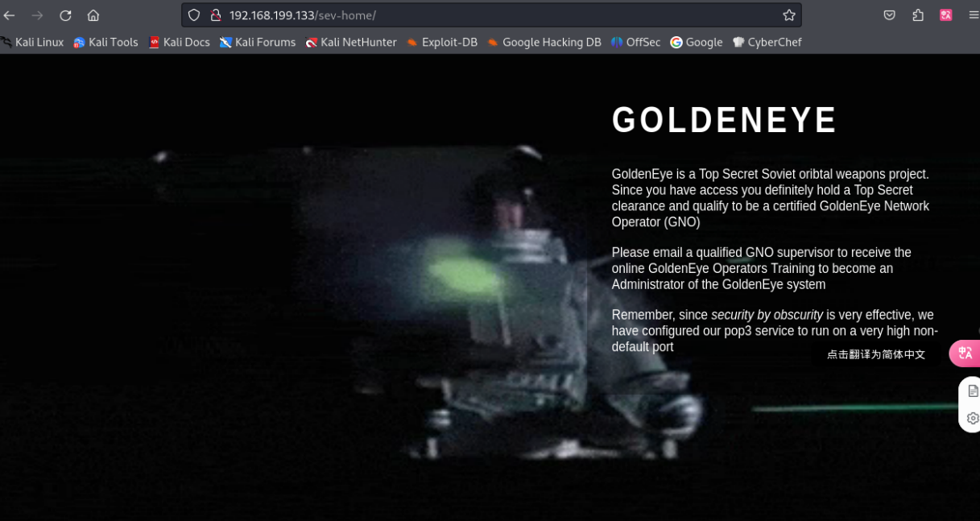
Task: Click the address bar showing 192.168.199.133/sev-home/
Action: (x=483, y=15)
